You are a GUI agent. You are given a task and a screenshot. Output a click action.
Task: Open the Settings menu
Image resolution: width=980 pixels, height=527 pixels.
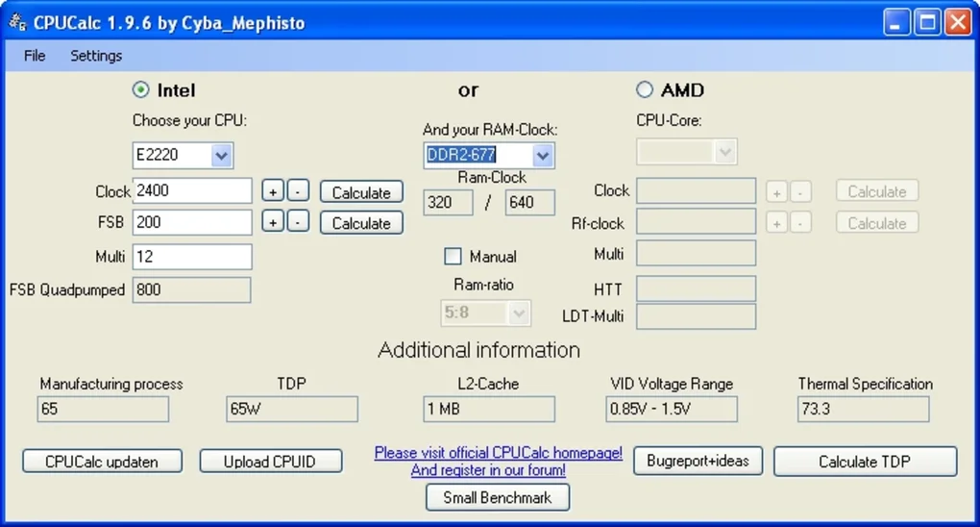96,56
